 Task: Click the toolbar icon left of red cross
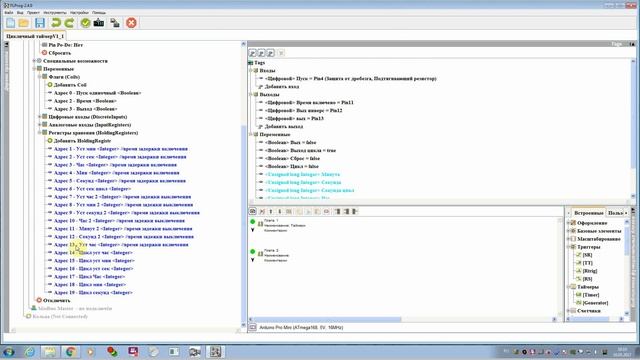115,23
